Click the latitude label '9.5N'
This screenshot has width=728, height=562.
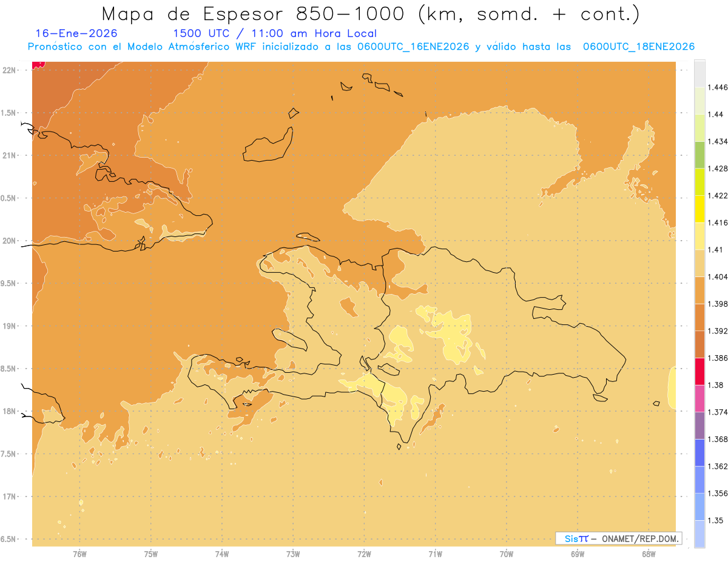click(8, 284)
